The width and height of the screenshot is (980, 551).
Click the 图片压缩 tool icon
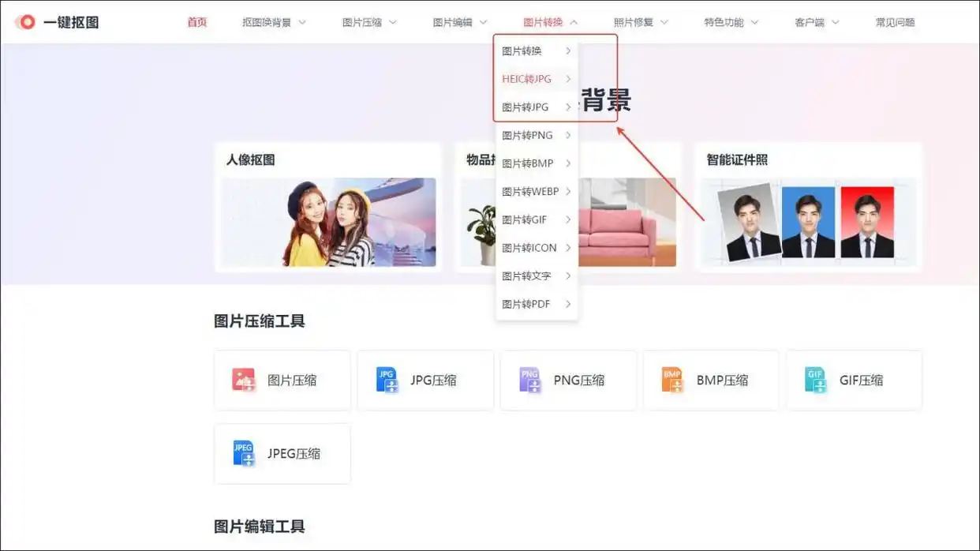click(x=244, y=380)
